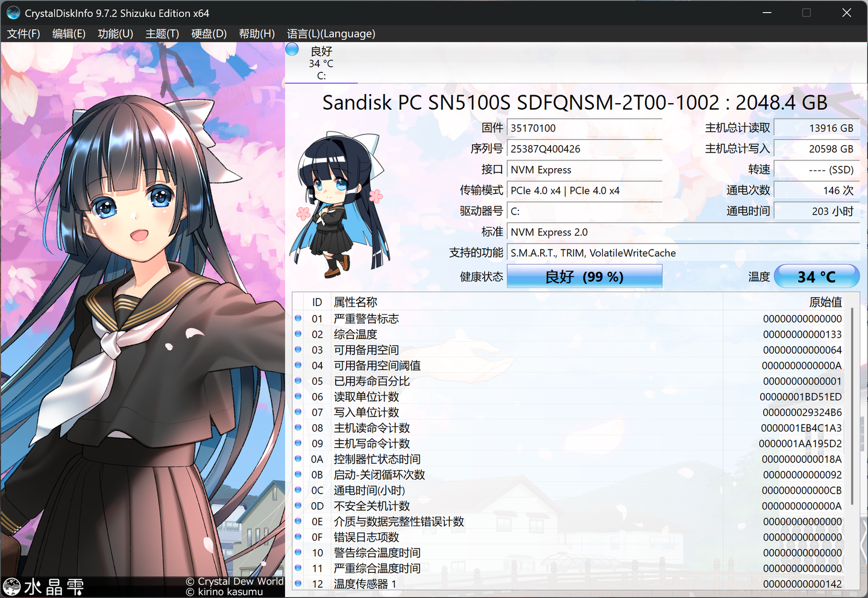Click the drive title Sandisk PC SN5100S SDFQNSM-2T00-1002

[574, 102]
